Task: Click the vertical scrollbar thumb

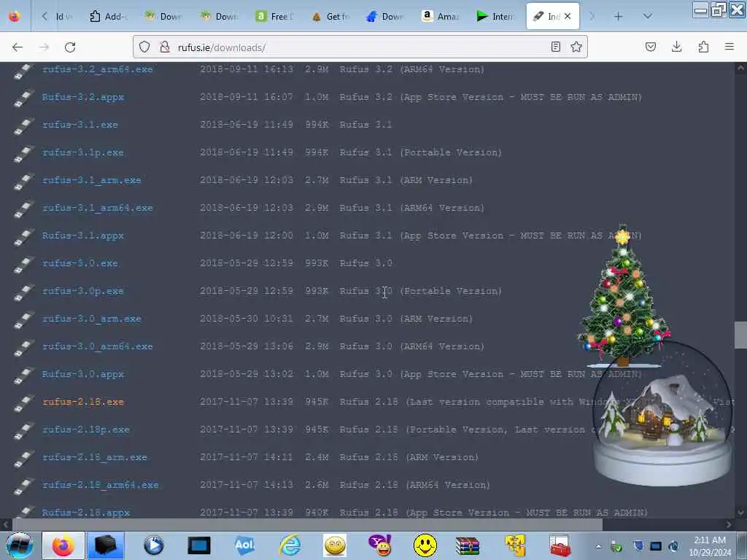Action: [x=740, y=335]
